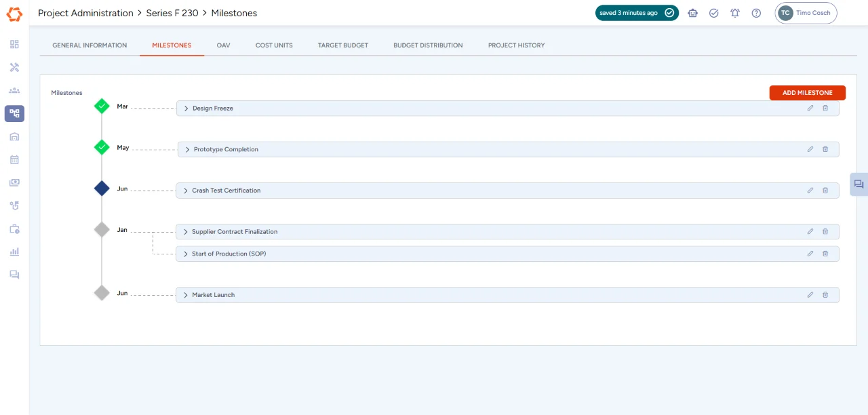Delete the Market Launch milestone
The image size is (868, 415).
(x=825, y=295)
